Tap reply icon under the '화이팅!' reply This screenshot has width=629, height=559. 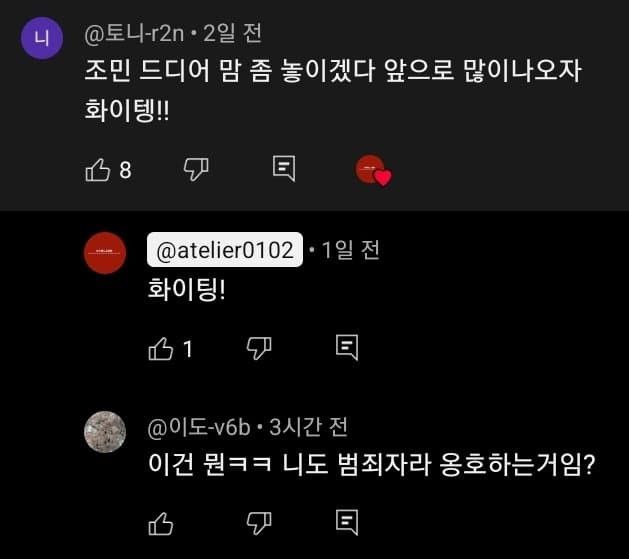(x=346, y=348)
